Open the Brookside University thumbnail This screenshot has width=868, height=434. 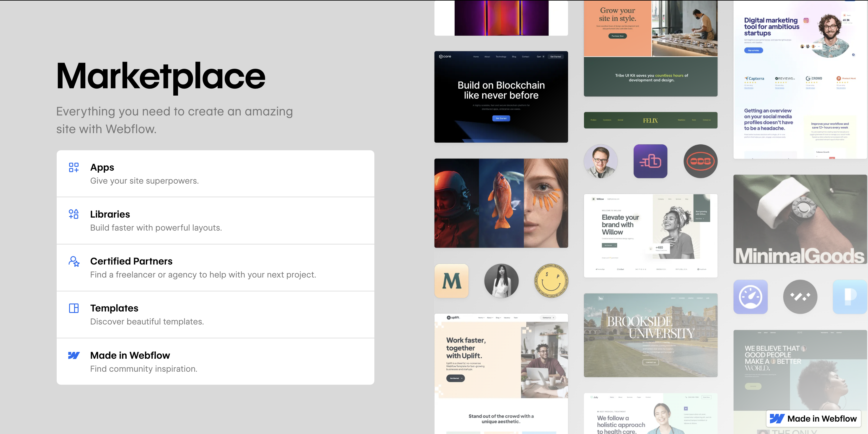[x=651, y=335]
